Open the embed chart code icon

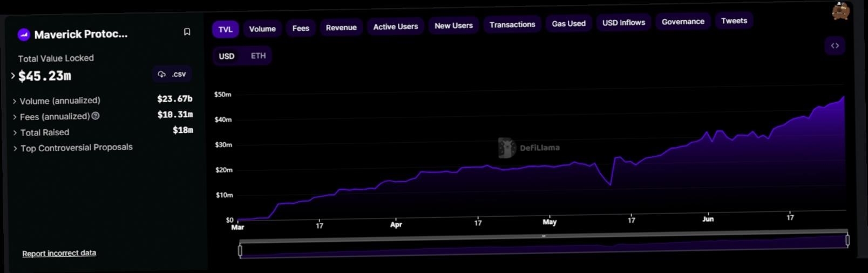835,46
